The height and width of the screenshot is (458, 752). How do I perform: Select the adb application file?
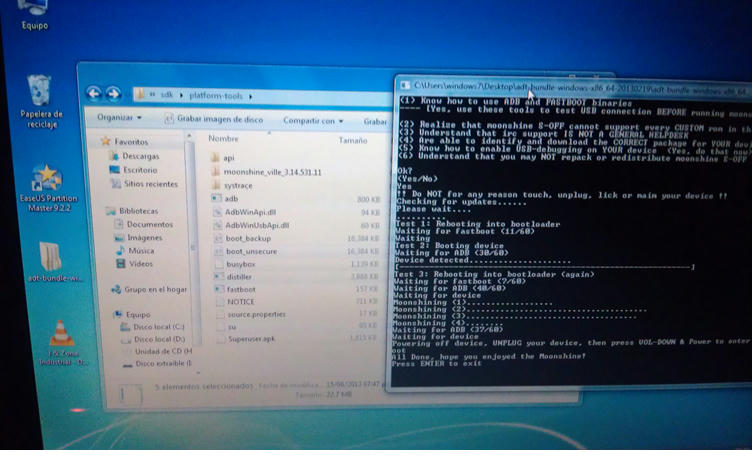(231, 199)
